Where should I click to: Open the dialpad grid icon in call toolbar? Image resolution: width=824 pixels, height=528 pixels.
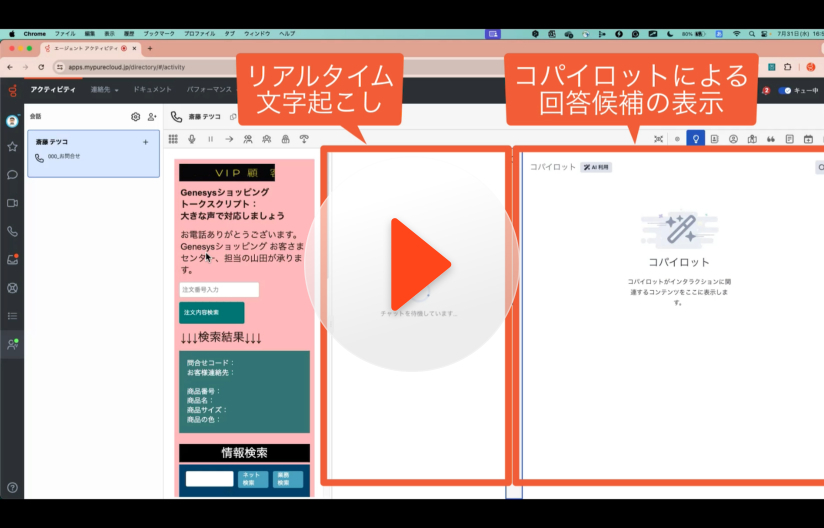pyautogui.click(x=173, y=139)
